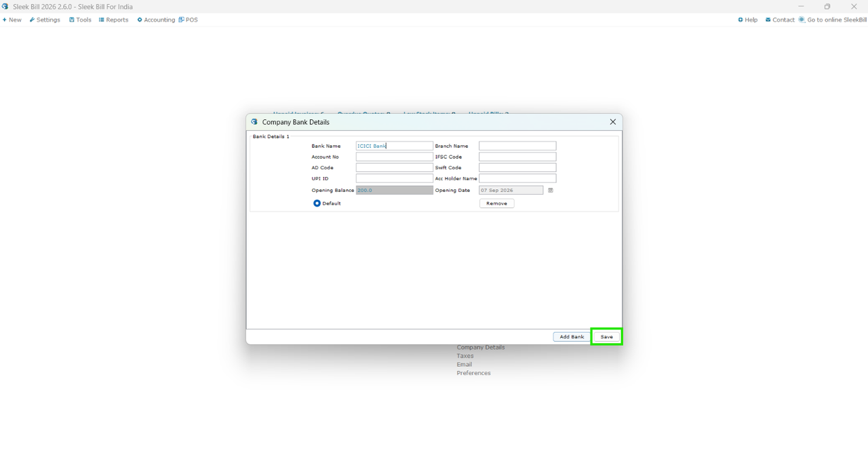The image size is (868, 461).
Task: Open the Opening Date calendar picker
Action: coord(551,191)
